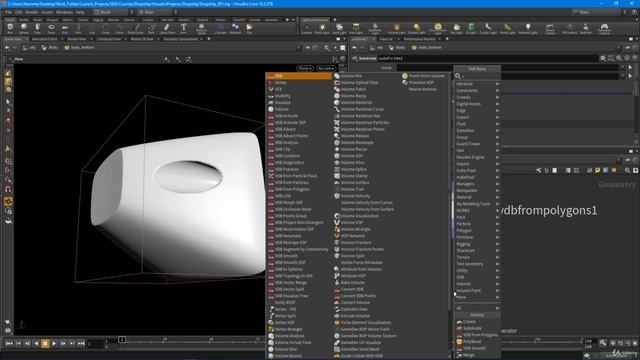Select the Font shelf tool
This screenshot has width=640, height=360.
click(x=183, y=29)
